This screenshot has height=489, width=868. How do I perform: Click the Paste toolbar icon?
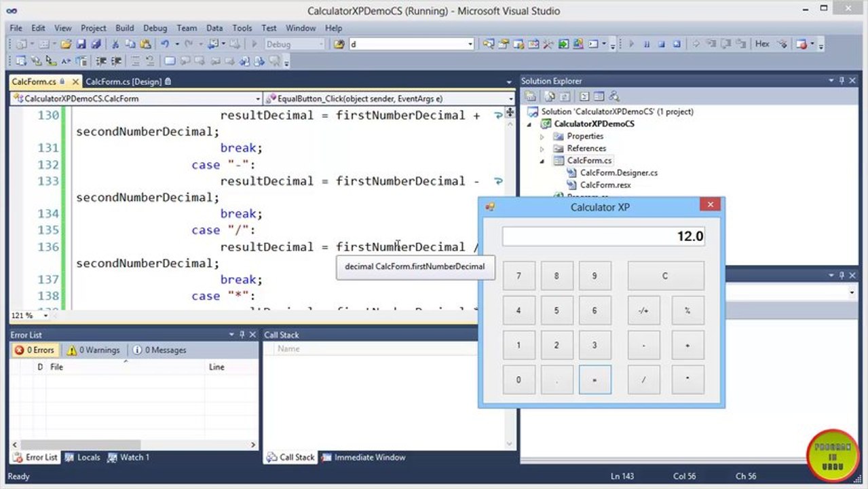[145, 44]
